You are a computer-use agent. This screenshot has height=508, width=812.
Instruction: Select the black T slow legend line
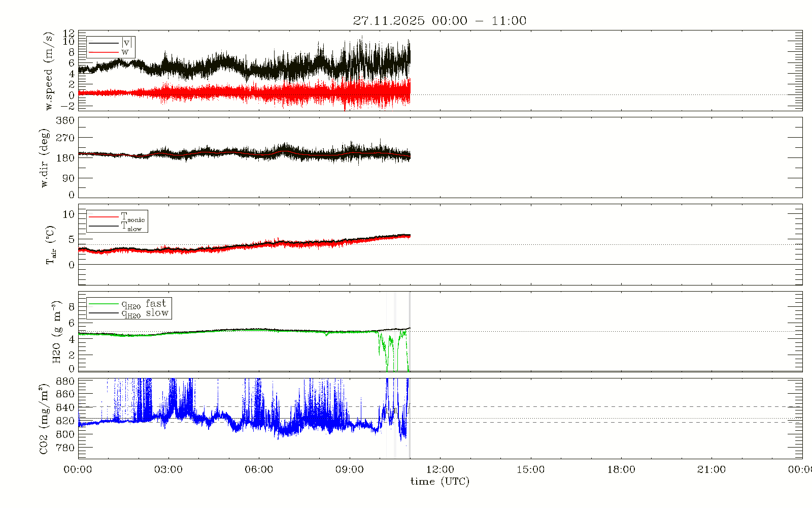tap(104, 227)
